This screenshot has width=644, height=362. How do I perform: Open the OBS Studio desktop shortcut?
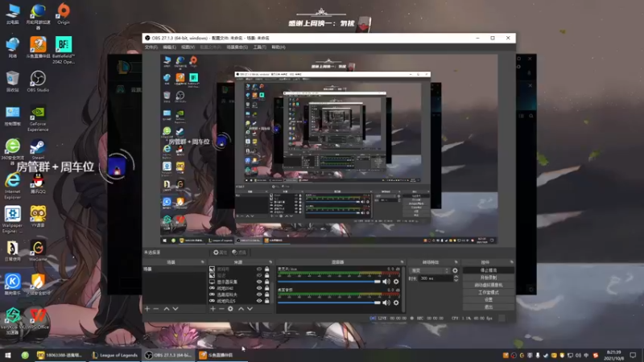[x=38, y=81]
